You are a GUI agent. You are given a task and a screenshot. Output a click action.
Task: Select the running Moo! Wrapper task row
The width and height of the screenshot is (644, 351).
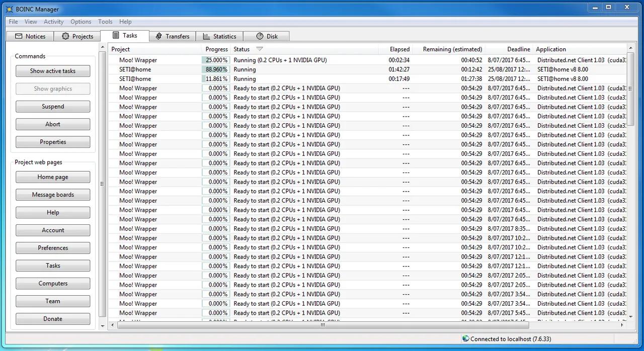pos(368,60)
